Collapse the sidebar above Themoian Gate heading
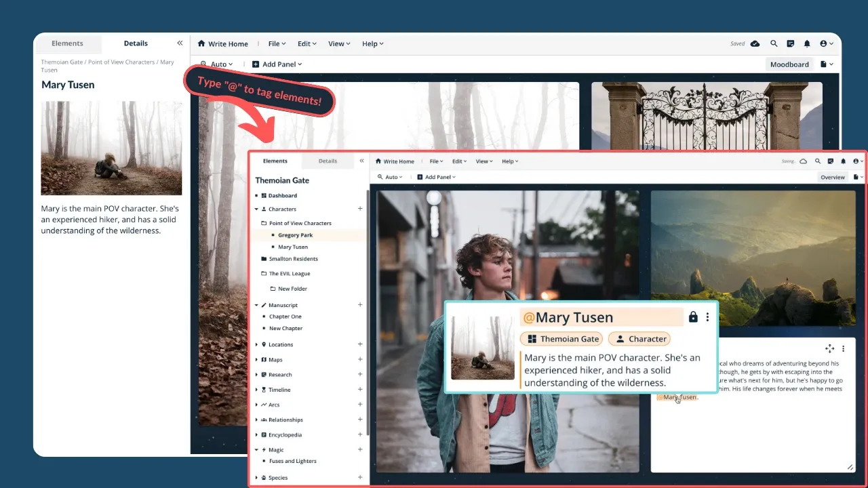The width and height of the screenshot is (868, 488). 361,161
